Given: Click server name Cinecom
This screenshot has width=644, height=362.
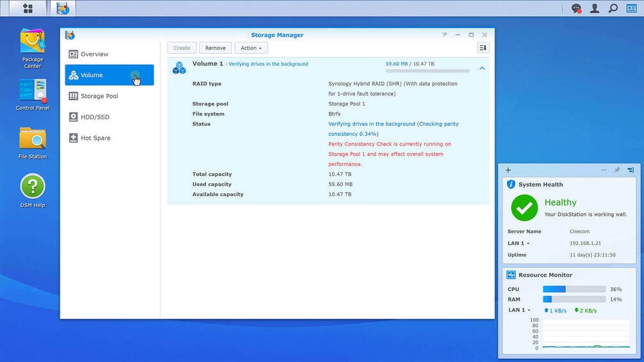Looking at the screenshot, I should click(579, 231).
